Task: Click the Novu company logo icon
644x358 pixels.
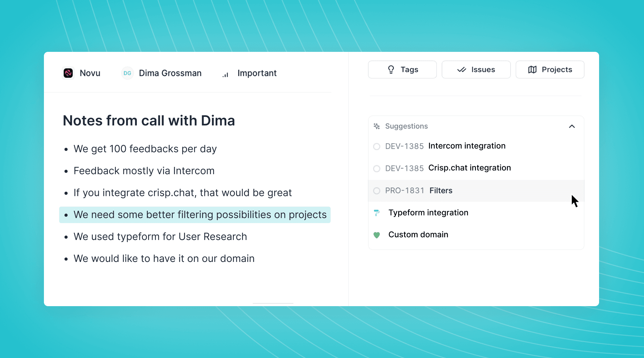Action: point(68,73)
